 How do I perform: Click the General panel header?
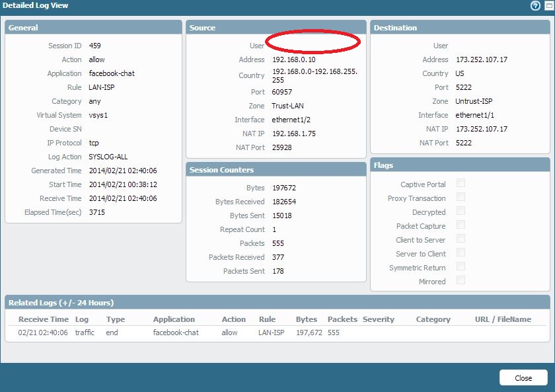93,27
